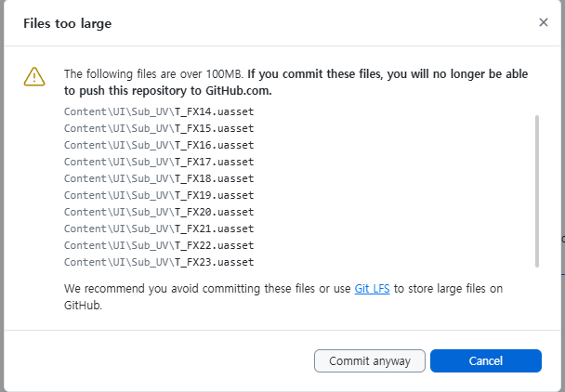
Task: Cancel the large file commit
Action: click(485, 360)
